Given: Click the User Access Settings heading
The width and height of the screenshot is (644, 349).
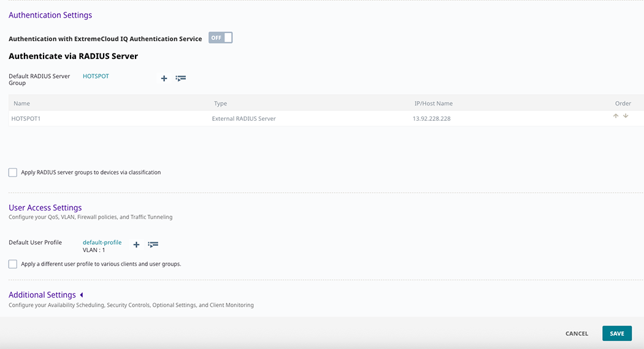Looking at the screenshot, I should (x=45, y=208).
